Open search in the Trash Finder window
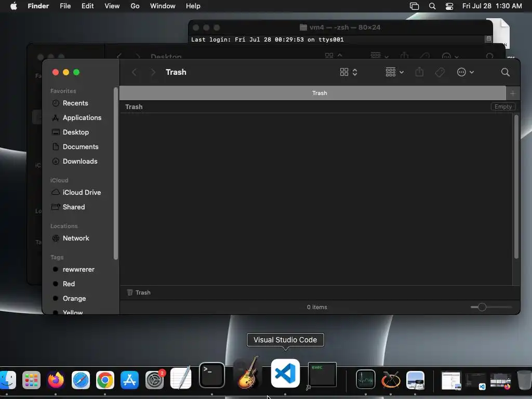 coord(505,72)
